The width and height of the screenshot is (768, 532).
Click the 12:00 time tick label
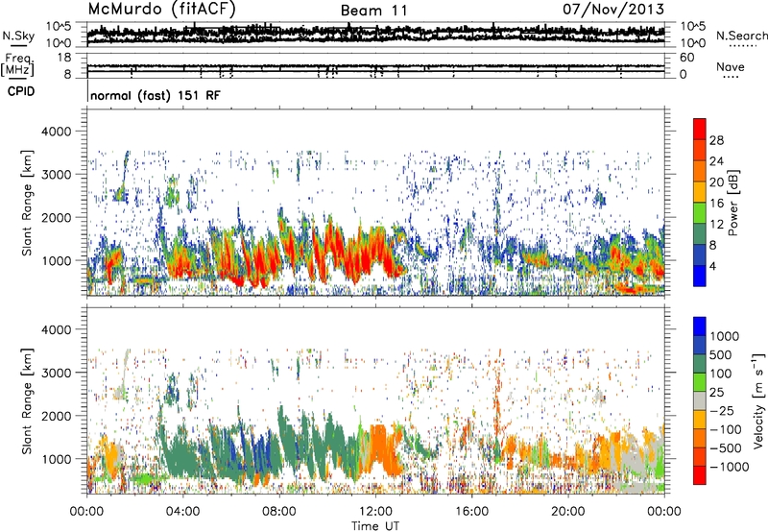(375, 512)
